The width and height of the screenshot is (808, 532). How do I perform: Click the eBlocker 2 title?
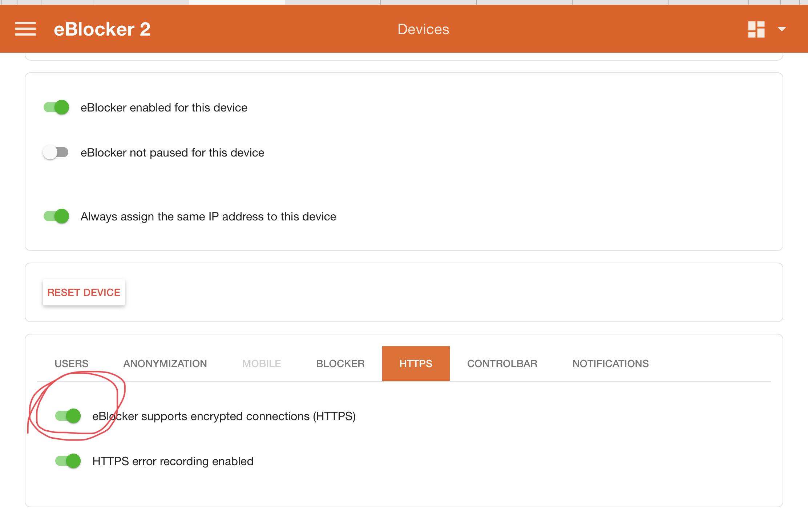pyautogui.click(x=102, y=29)
